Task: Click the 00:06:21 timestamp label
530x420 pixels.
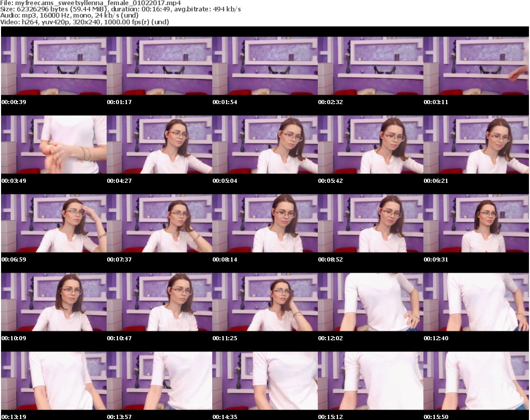Action: tap(436, 181)
